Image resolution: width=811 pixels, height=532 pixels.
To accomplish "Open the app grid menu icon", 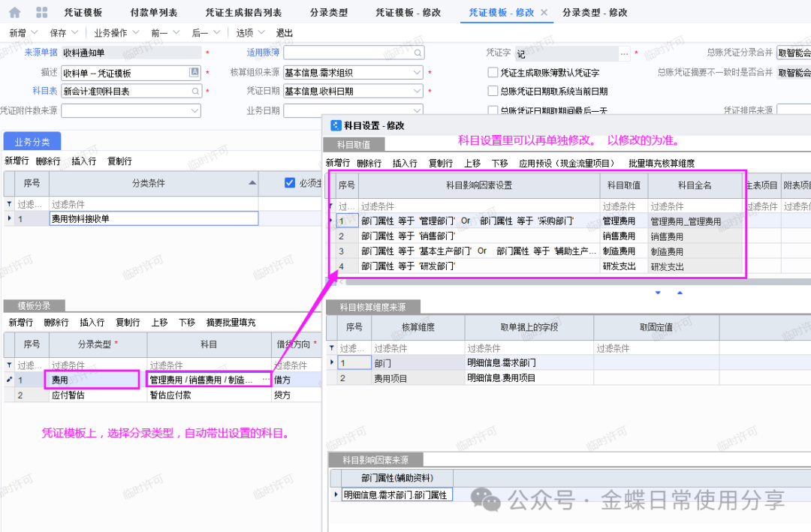I will [x=41, y=13].
